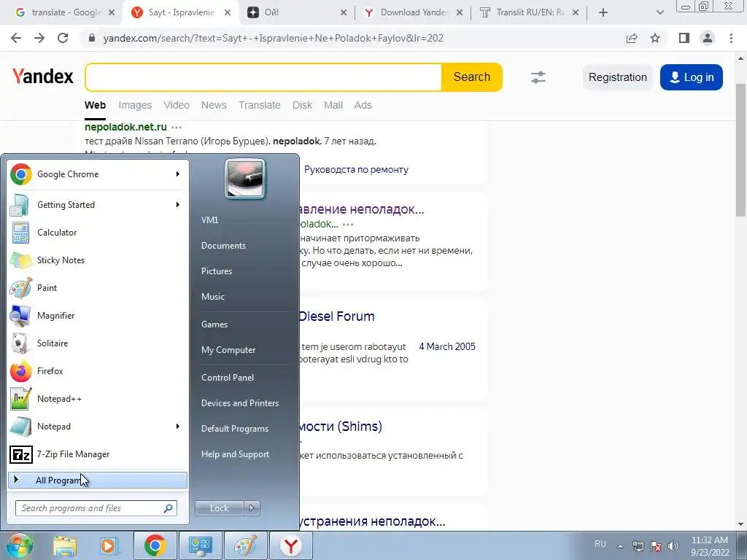Image resolution: width=747 pixels, height=560 pixels.
Task: Switch to Download Yandex tab
Action: pos(414,12)
